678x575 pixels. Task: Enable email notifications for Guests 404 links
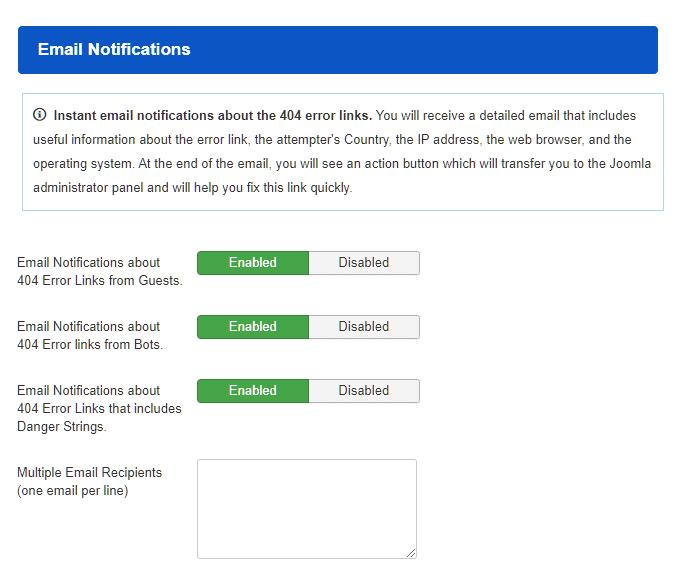253,263
